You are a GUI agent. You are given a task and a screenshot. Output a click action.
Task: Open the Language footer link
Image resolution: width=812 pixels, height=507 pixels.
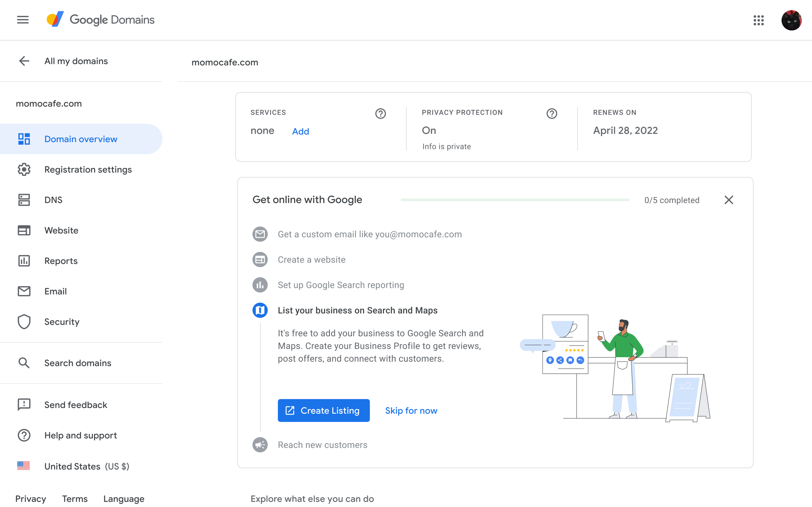click(124, 499)
